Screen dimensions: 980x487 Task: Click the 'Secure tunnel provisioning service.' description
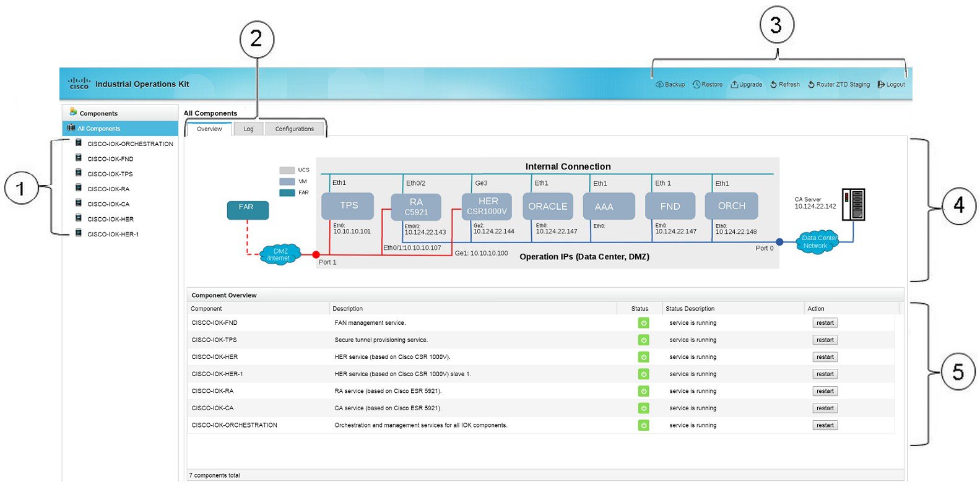click(x=381, y=340)
